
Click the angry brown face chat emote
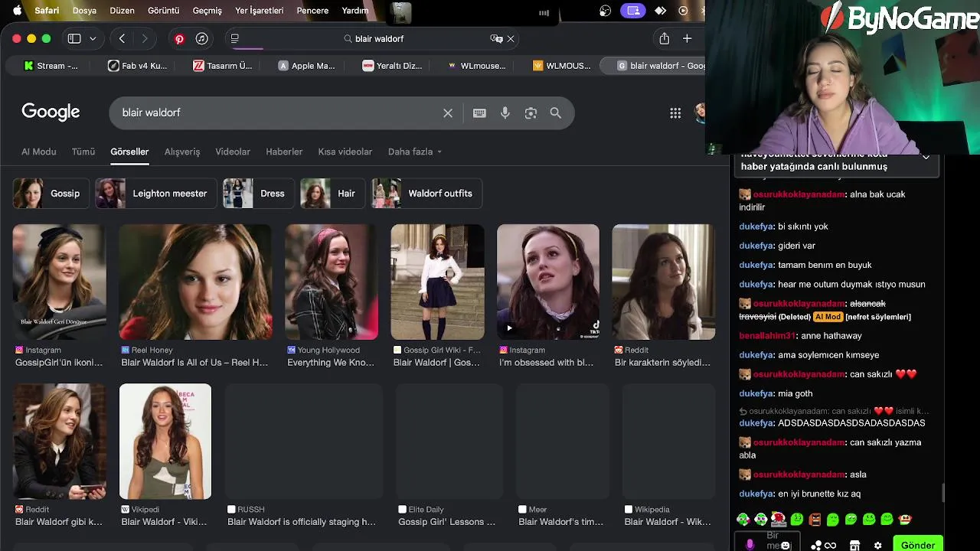click(x=815, y=520)
